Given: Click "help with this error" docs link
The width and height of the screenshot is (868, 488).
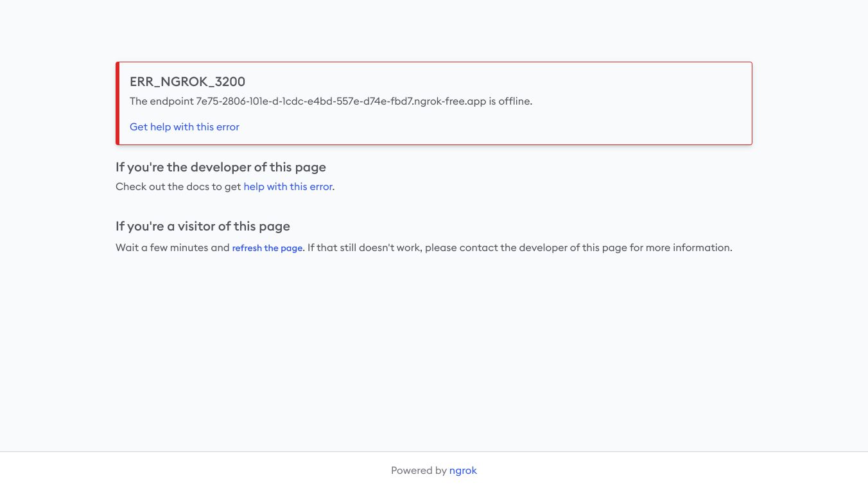Looking at the screenshot, I should tap(288, 187).
